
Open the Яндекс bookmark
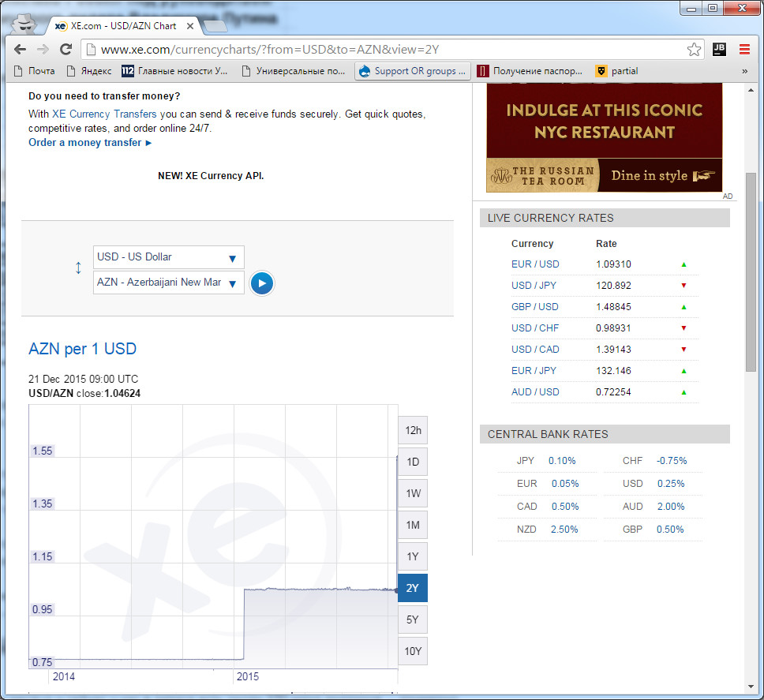point(89,71)
